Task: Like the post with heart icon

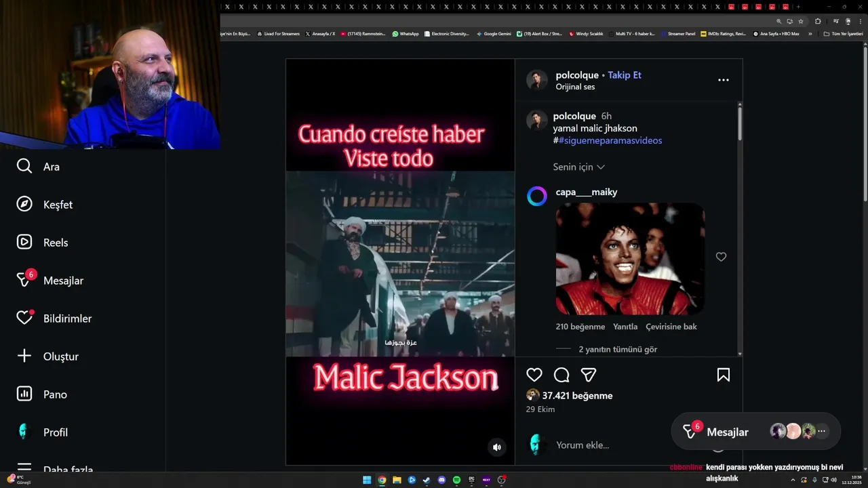Action: click(534, 375)
